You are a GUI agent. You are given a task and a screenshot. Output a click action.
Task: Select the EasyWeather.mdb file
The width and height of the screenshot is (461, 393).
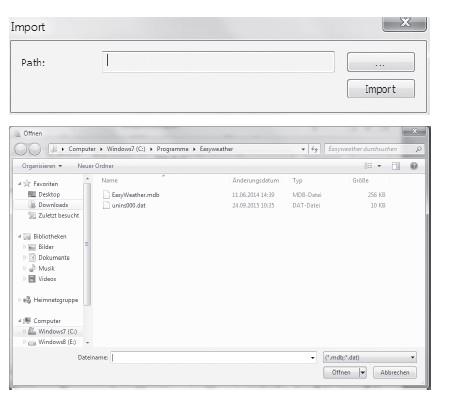pos(135,195)
